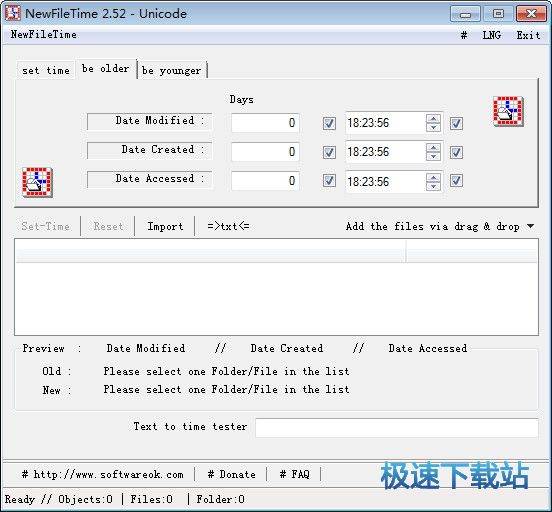Screen dimensions: 552x512
Task: Toggle the Date Accessed days checkbox
Action: click(329, 180)
